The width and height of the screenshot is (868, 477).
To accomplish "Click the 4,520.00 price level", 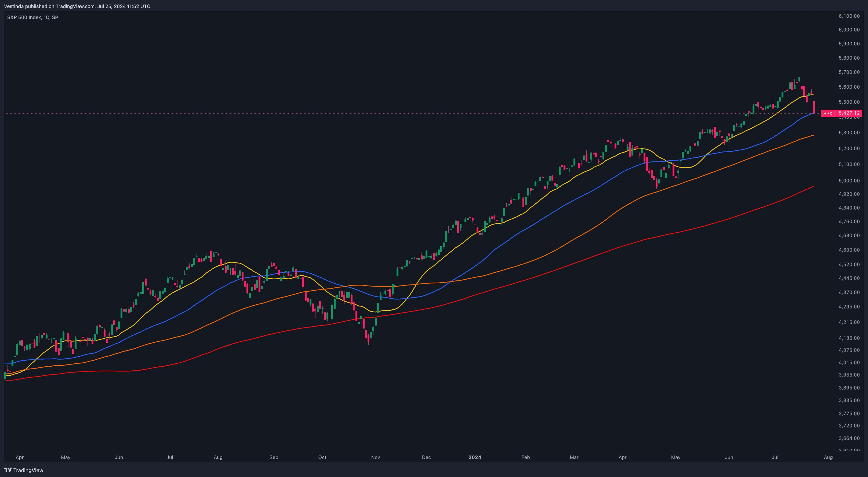I will [x=849, y=264].
